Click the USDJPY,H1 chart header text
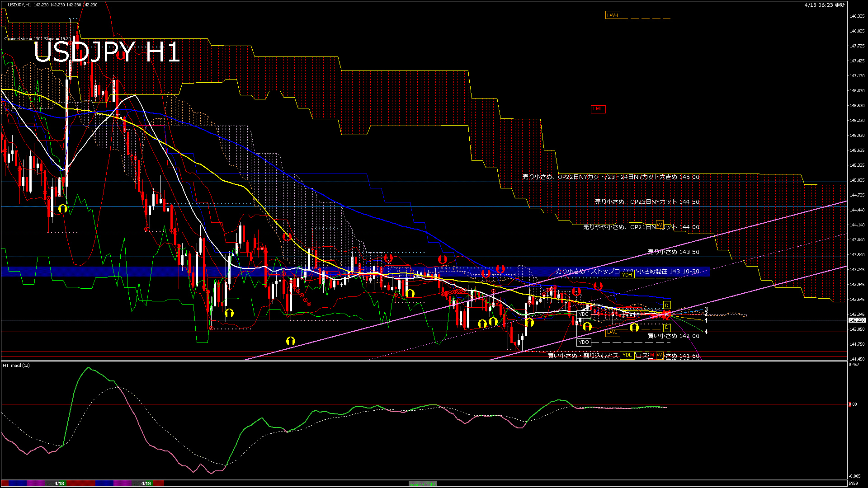868x488 pixels. pyautogui.click(x=19, y=5)
